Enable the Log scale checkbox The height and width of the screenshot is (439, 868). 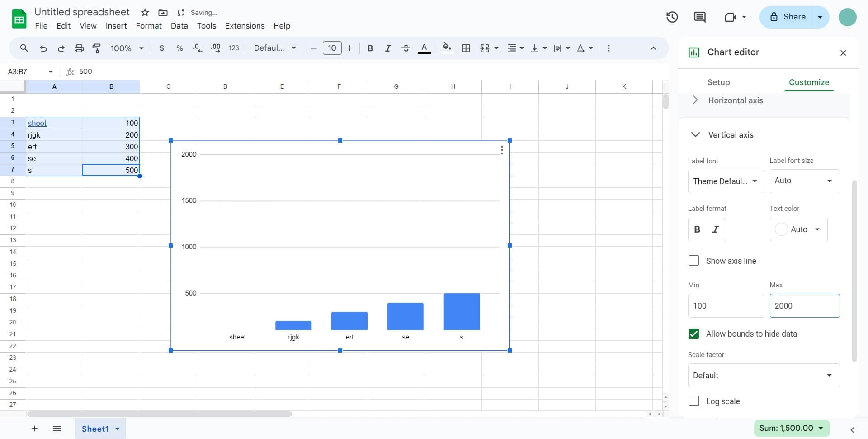pyautogui.click(x=693, y=401)
